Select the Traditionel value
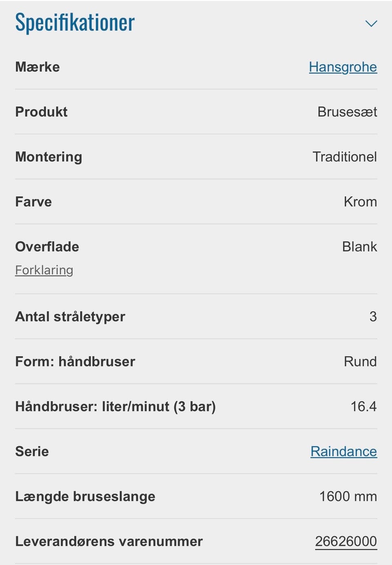 coord(345,157)
